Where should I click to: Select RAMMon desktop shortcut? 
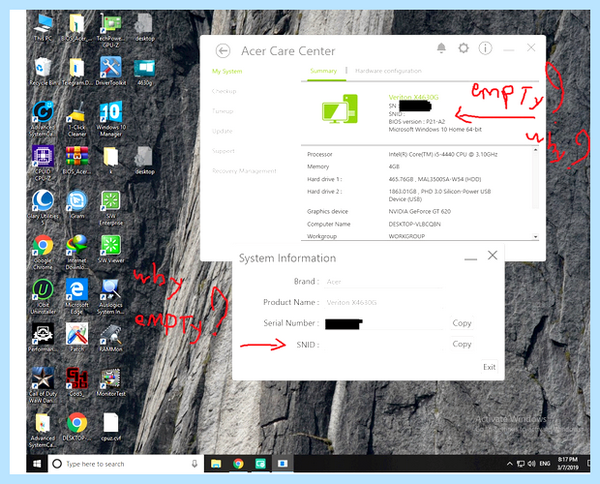pos(111,337)
